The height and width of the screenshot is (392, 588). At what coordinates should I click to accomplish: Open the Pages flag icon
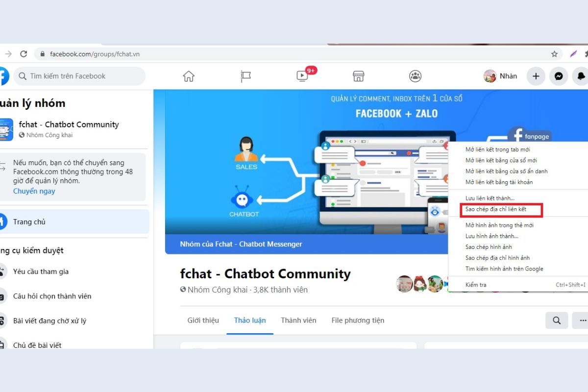pyautogui.click(x=245, y=76)
